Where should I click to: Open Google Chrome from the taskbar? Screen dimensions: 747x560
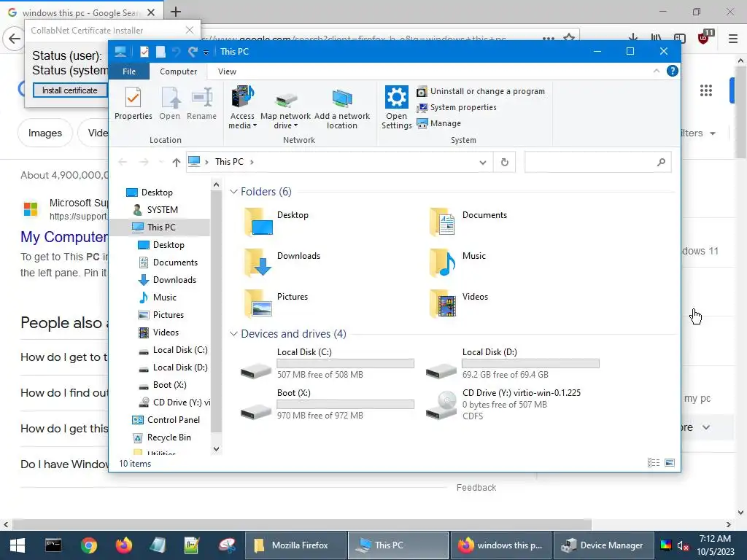(x=88, y=545)
